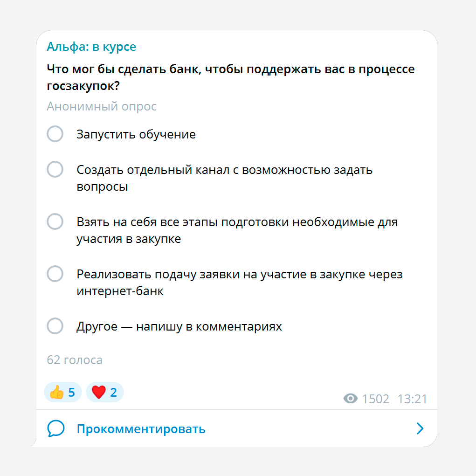Screen dimensions: 476x476
Task: Click the red heart reaction emoji
Action: [x=99, y=392]
